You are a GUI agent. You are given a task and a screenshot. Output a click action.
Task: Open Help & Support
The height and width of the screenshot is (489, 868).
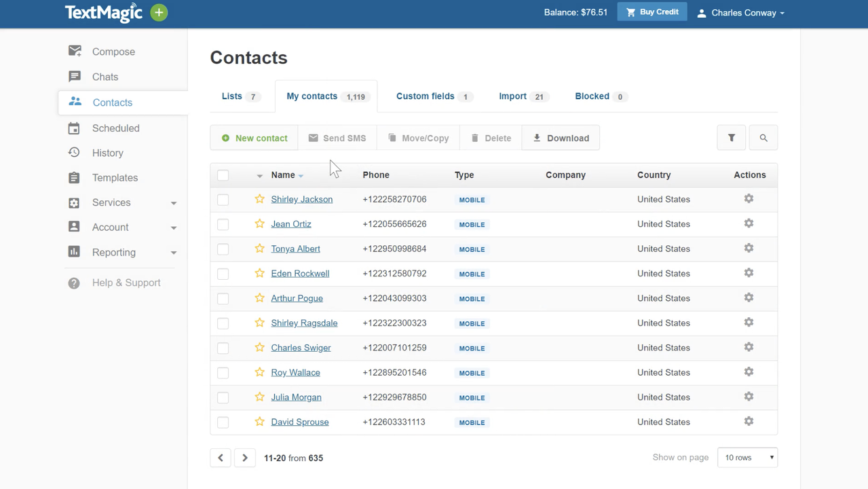coord(126,283)
